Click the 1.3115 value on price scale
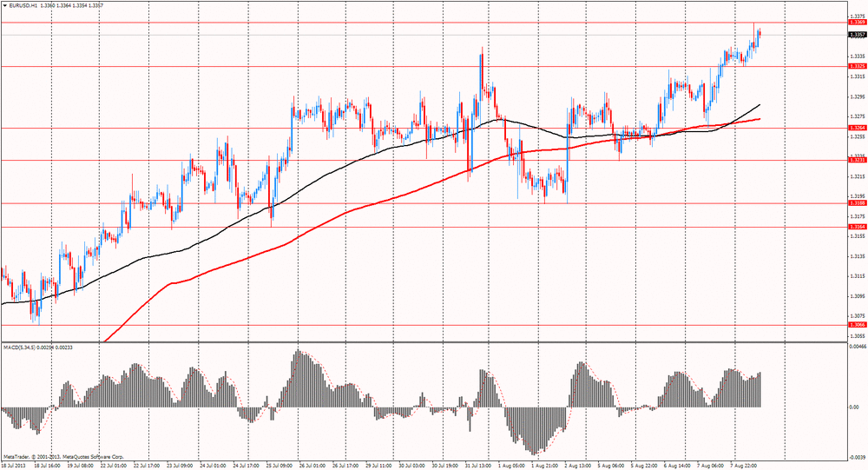The image size is (868, 470). click(858, 276)
